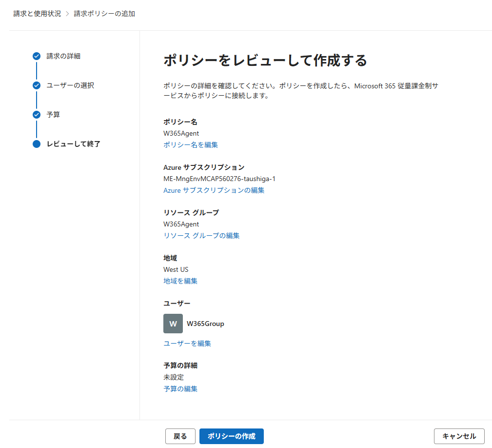The height and width of the screenshot is (448, 492).
Task: Click the Azure サブスクリプション label
Action: click(x=204, y=167)
